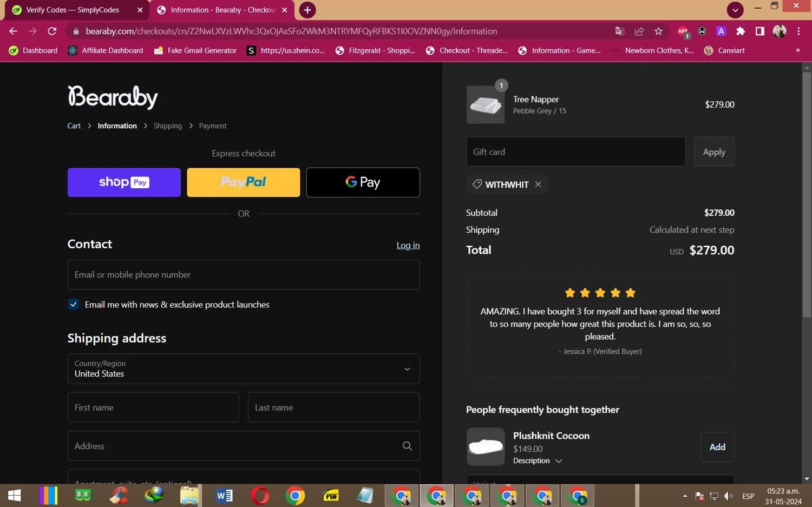812x507 pixels.
Task: Launch Opera browser from the taskbar
Action: point(260,496)
